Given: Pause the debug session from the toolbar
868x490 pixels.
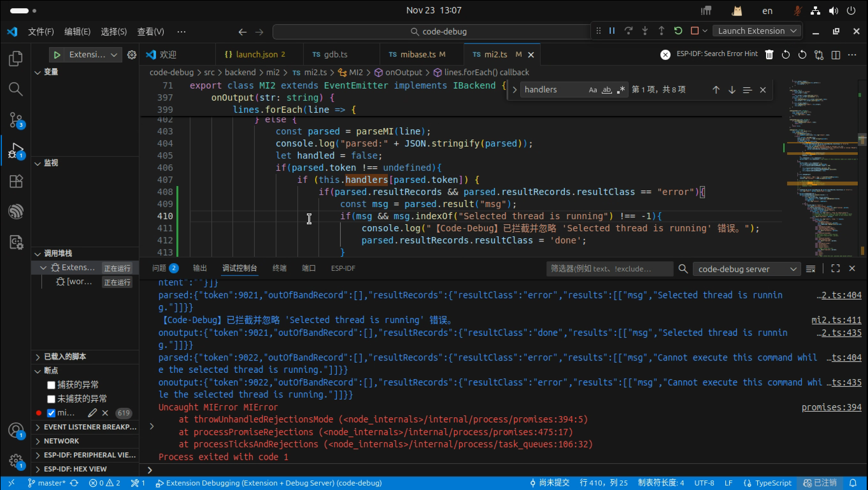Looking at the screenshot, I should tap(612, 31).
